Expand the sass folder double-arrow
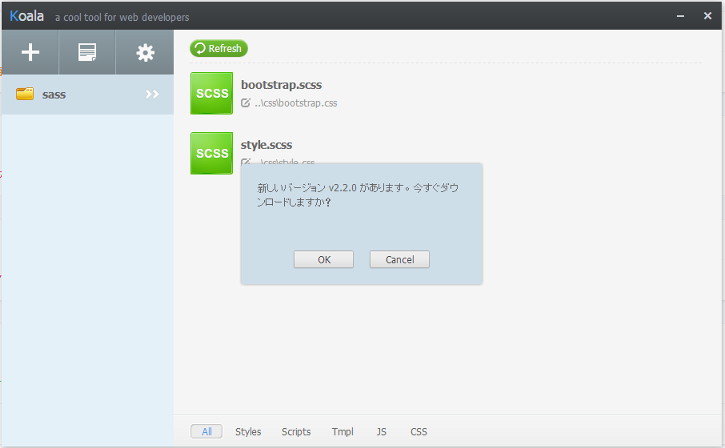Image resolution: width=725 pixels, height=448 pixels. [152, 94]
